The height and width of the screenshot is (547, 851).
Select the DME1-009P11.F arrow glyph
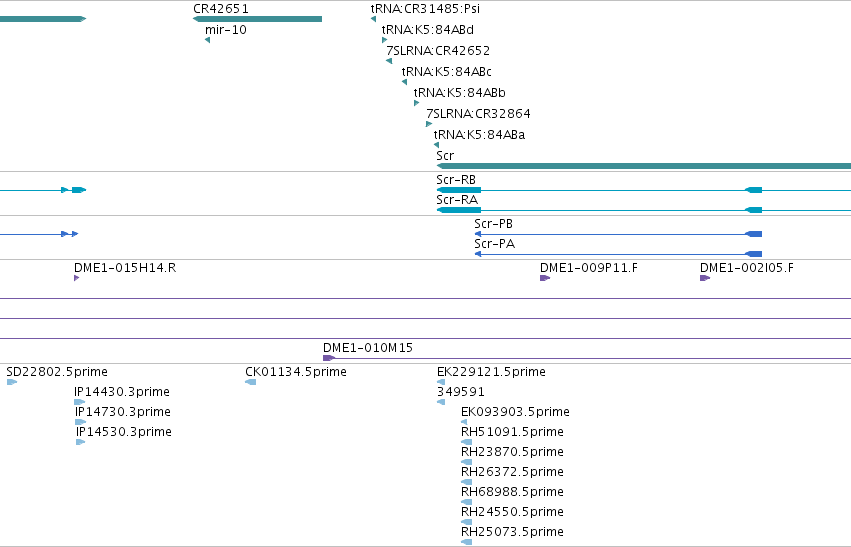545,278
